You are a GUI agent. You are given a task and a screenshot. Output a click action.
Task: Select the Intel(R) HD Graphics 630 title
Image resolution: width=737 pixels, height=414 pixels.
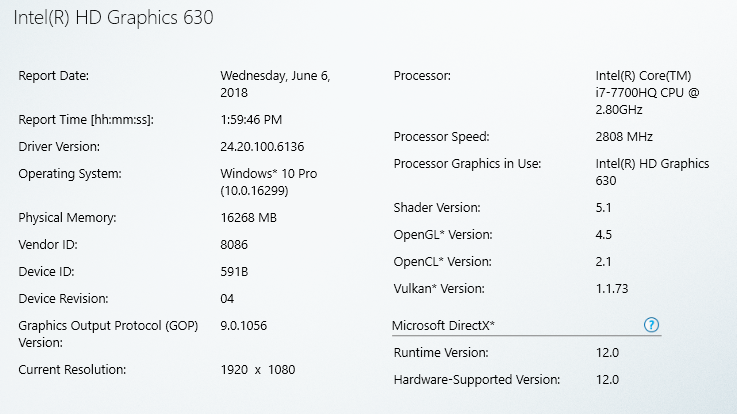tap(113, 18)
